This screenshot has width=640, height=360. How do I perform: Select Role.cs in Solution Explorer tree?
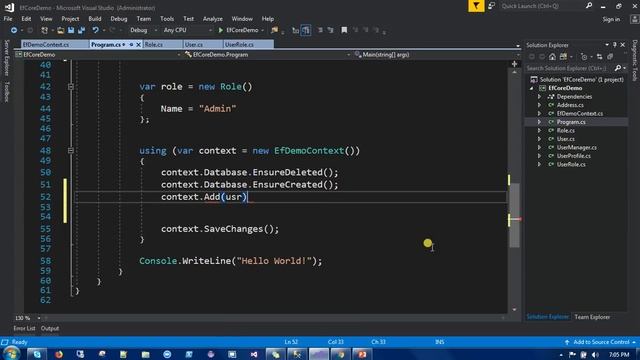[x=566, y=131]
